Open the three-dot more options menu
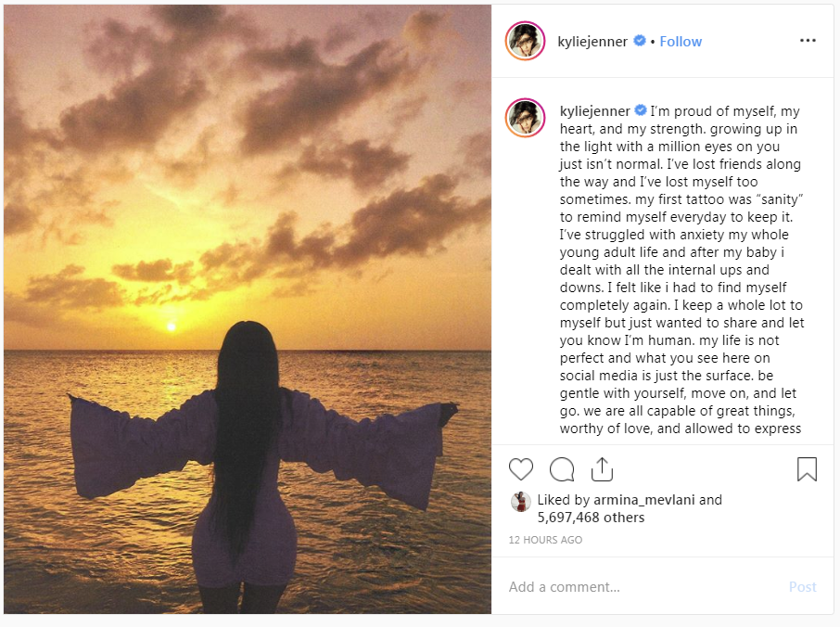 click(808, 41)
